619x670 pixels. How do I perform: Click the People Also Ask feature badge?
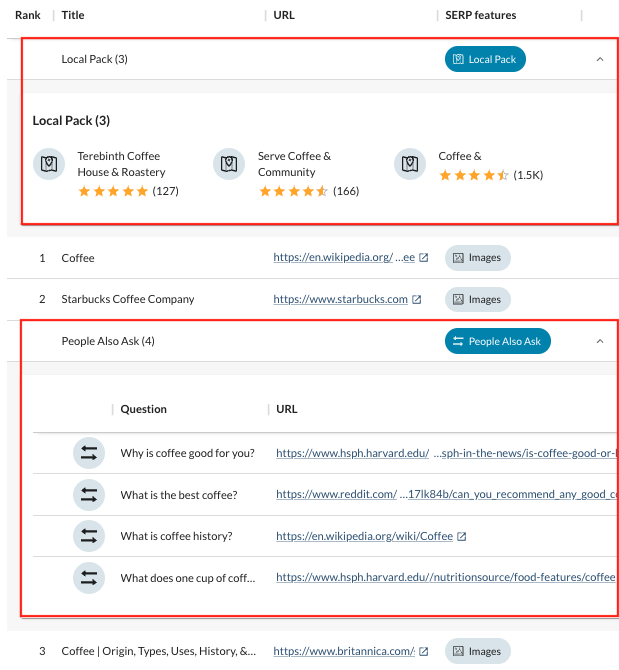[497, 342]
